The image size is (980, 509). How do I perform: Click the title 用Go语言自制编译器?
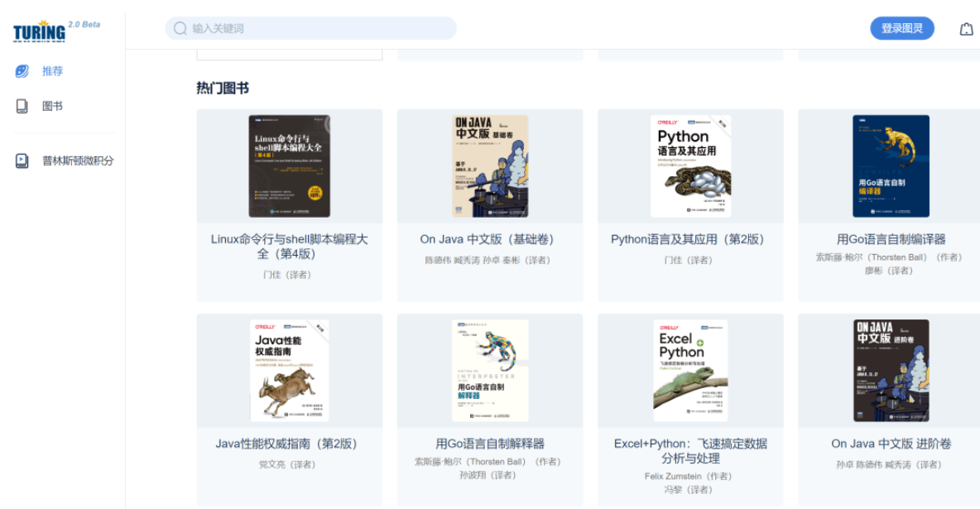[x=891, y=239]
